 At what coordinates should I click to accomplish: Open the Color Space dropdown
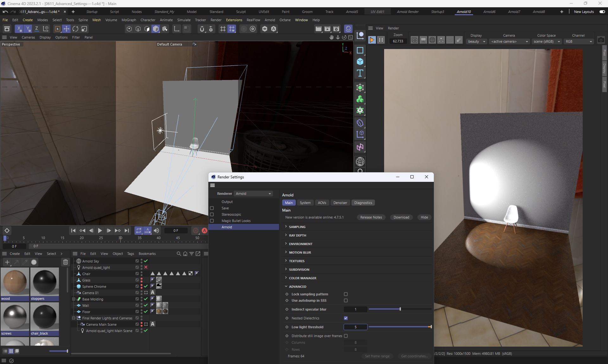click(x=546, y=41)
